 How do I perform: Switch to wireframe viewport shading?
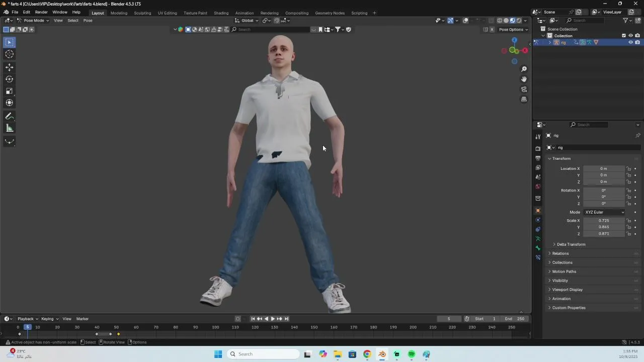pyautogui.click(x=500, y=21)
